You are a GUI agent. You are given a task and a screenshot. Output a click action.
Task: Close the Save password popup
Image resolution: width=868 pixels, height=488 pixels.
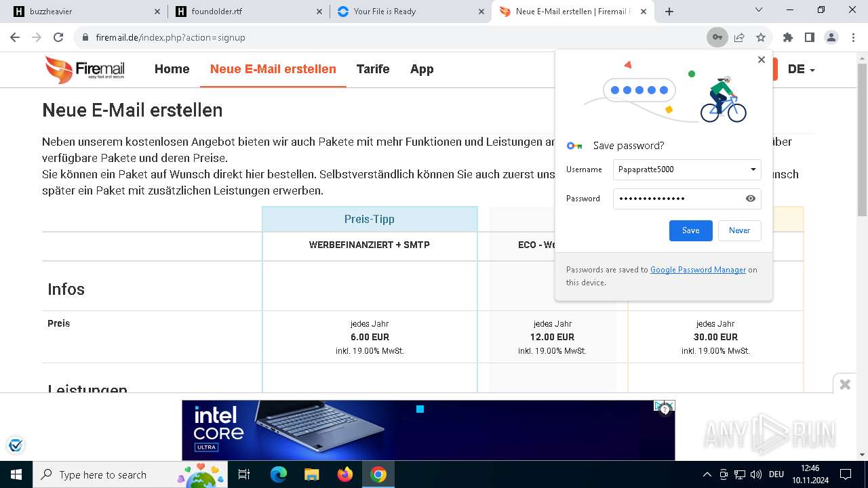(762, 60)
